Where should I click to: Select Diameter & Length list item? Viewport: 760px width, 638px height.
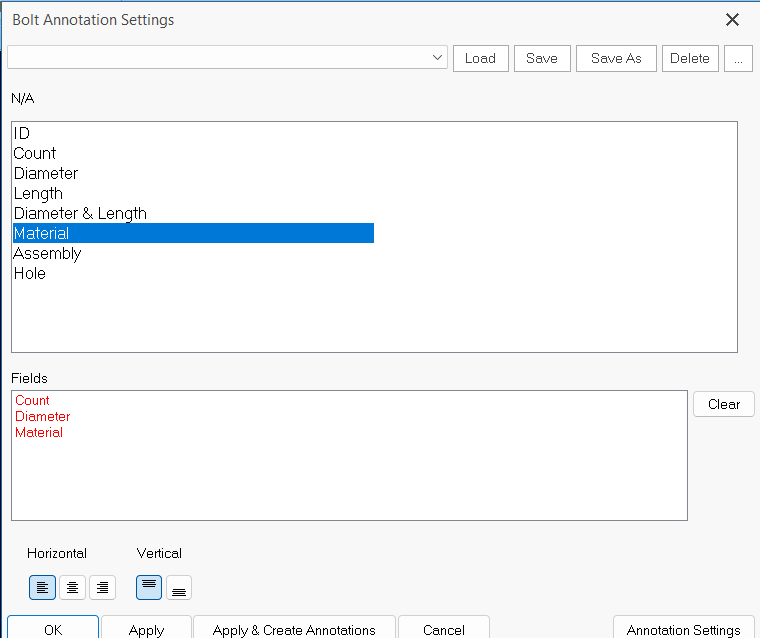pyautogui.click(x=80, y=213)
